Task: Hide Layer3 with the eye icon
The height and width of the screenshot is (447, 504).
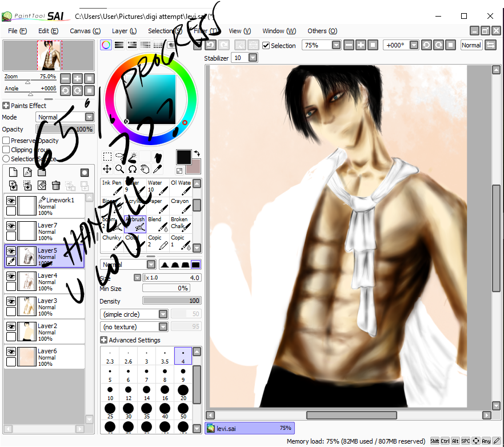Action: (11, 301)
